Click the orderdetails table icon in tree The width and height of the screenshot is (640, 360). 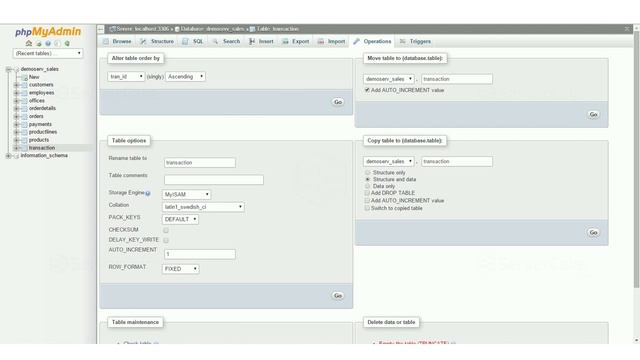[x=24, y=109]
